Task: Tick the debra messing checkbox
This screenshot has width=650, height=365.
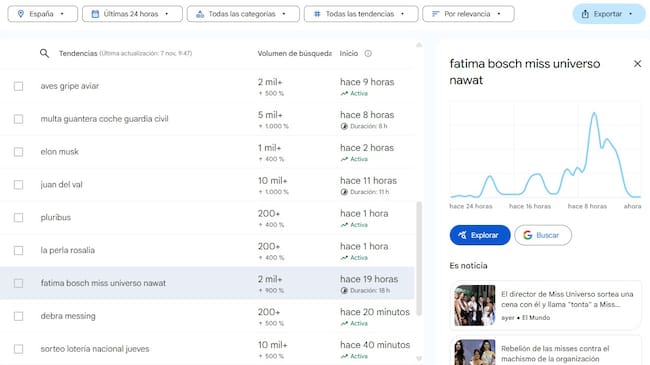Action: point(18,316)
